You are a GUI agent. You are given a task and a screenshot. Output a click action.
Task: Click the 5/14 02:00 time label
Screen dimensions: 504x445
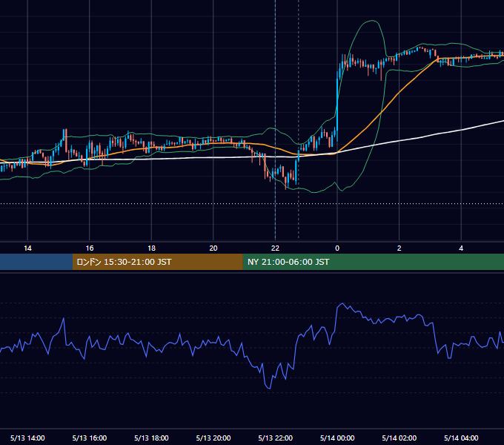coord(399,438)
